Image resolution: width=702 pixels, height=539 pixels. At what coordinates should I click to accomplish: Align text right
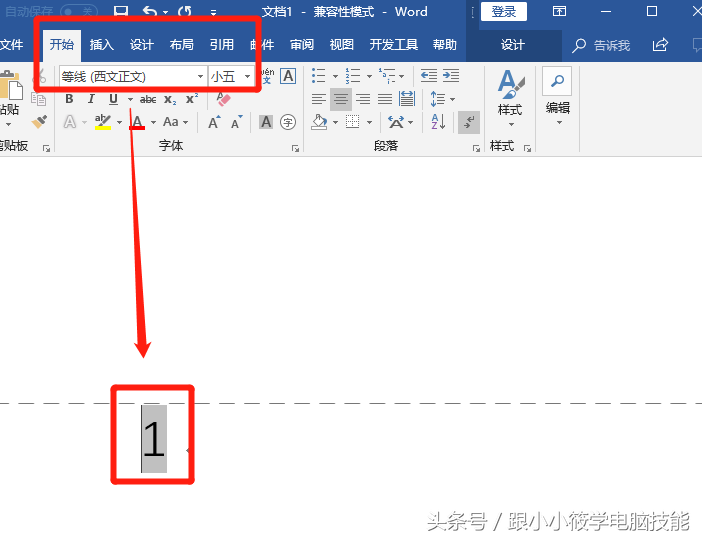click(x=363, y=99)
